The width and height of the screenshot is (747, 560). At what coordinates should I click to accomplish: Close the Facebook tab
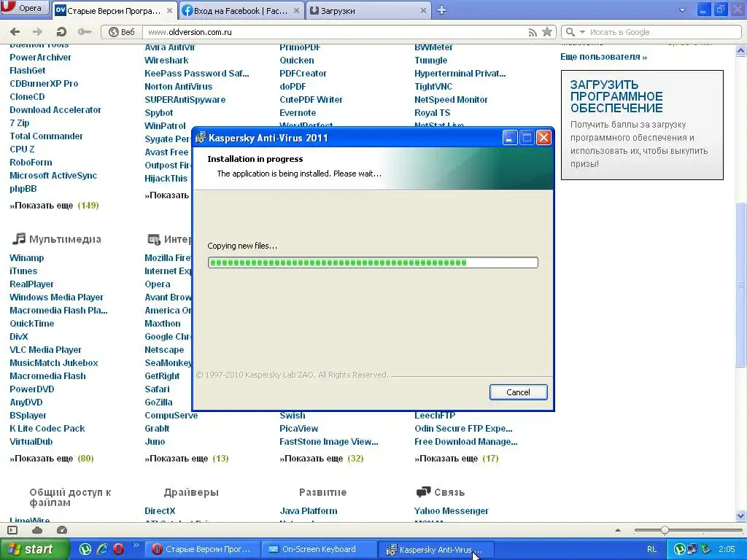click(x=296, y=10)
